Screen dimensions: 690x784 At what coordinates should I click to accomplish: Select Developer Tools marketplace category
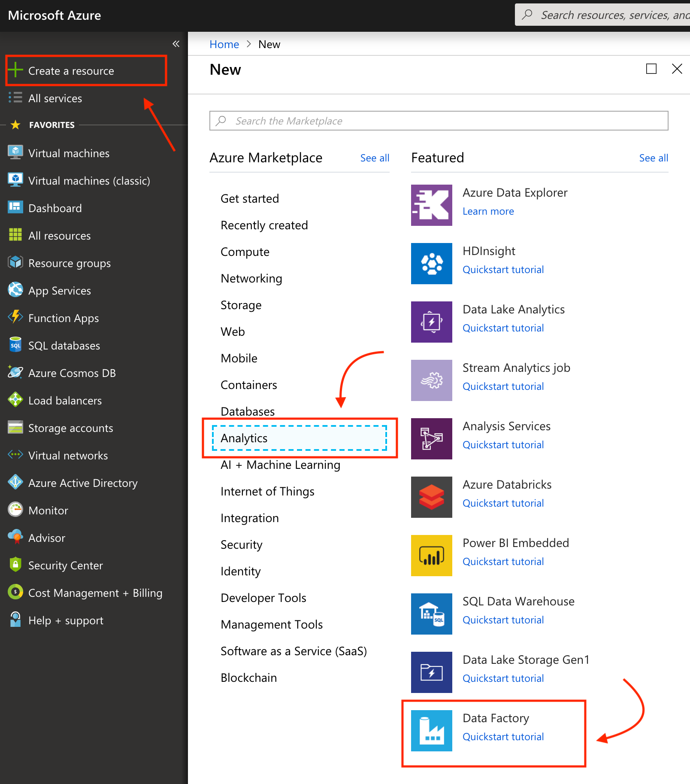pos(263,598)
